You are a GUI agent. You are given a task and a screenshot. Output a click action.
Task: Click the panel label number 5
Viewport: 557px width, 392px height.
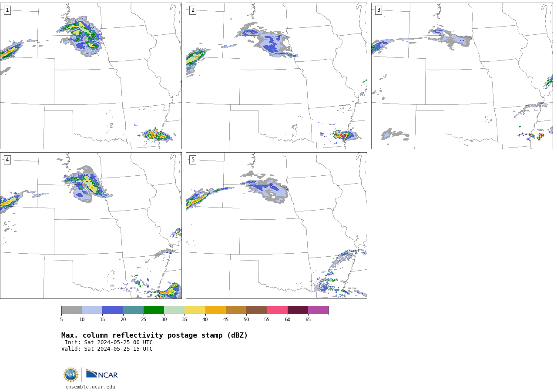193,160
